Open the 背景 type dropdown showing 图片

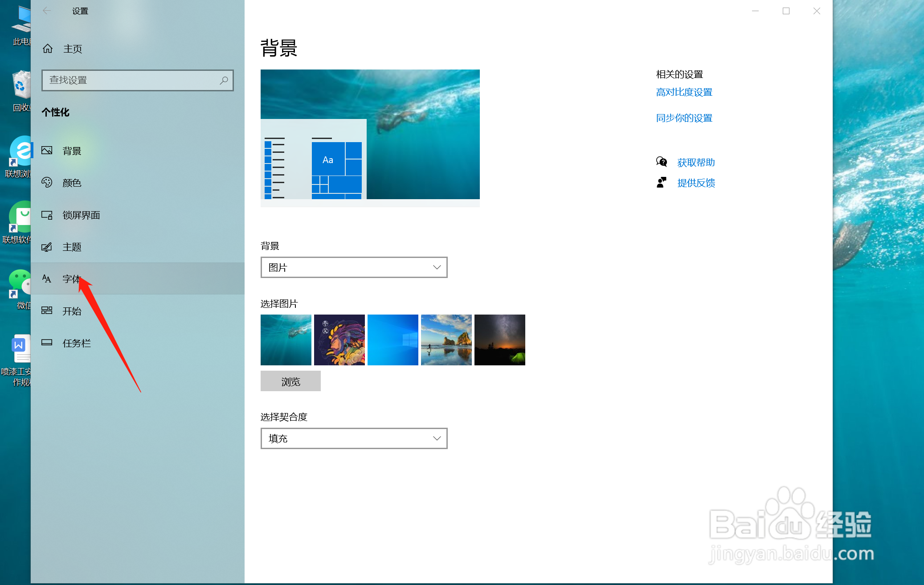(x=354, y=267)
